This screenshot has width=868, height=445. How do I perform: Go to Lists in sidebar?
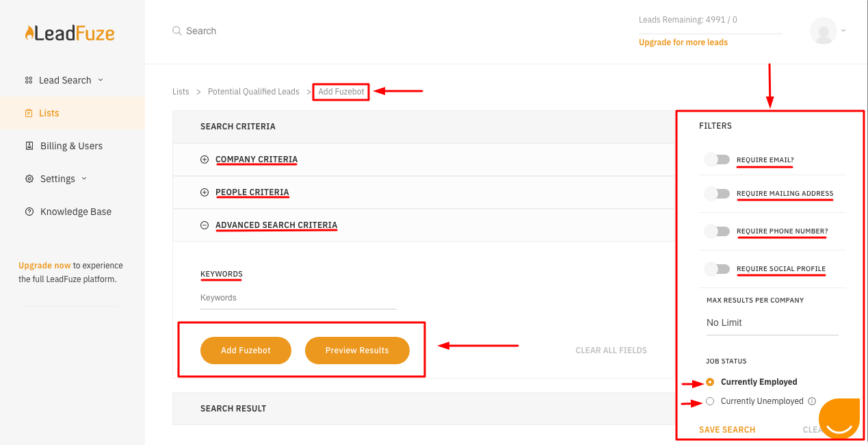[73, 113]
